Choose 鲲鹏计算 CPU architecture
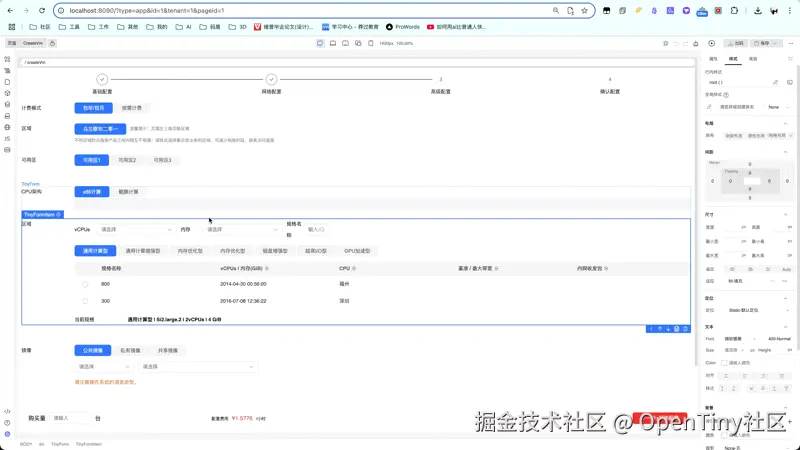The width and height of the screenshot is (800, 450). 129,192
